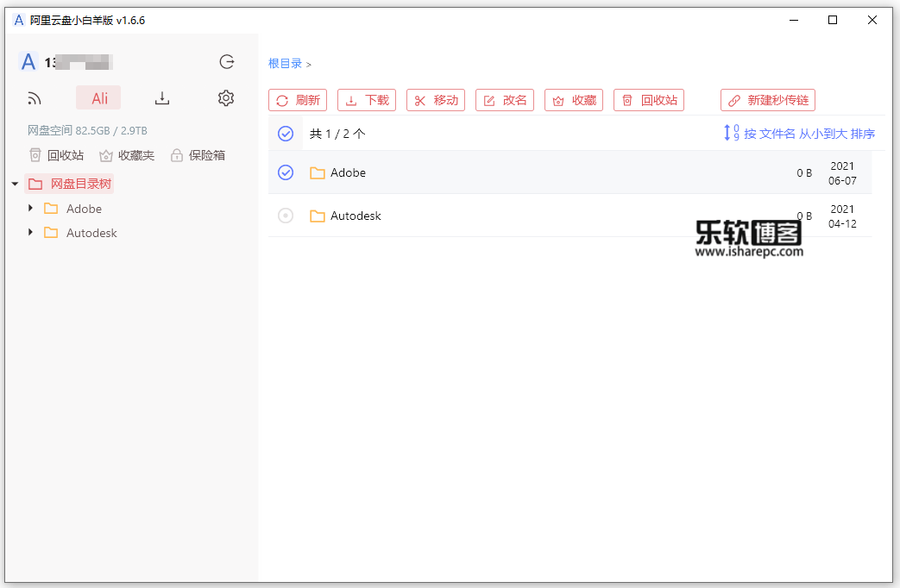900x588 pixels.
Task: Click the 回收站 toolbar button
Action: 649,100
